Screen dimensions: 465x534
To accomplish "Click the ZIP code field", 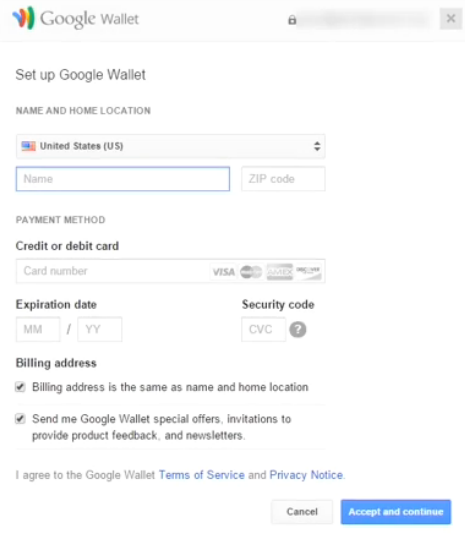I will tap(283, 179).
